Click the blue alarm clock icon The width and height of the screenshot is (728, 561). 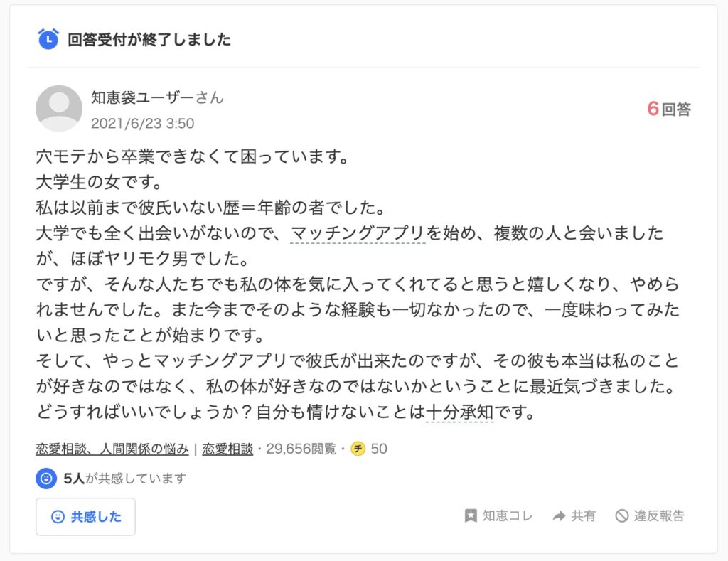[x=48, y=39]
